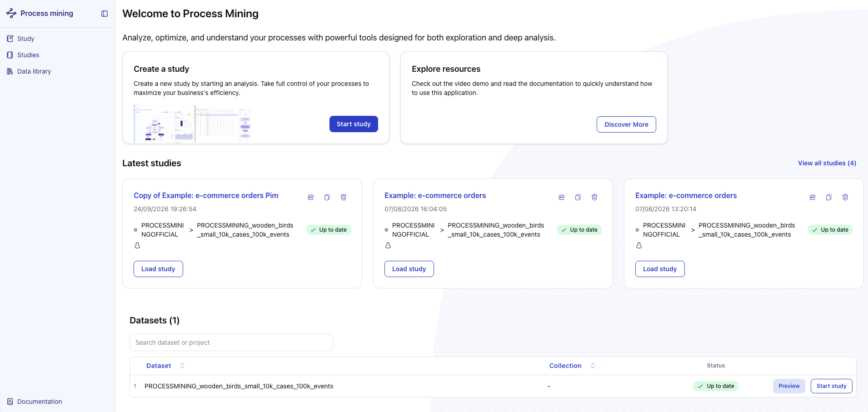The height and width of the screenshot is (412, 868).
Task: Duplicate the 16:04:05 e-commerce orders study
Action: tap(578, 197)
